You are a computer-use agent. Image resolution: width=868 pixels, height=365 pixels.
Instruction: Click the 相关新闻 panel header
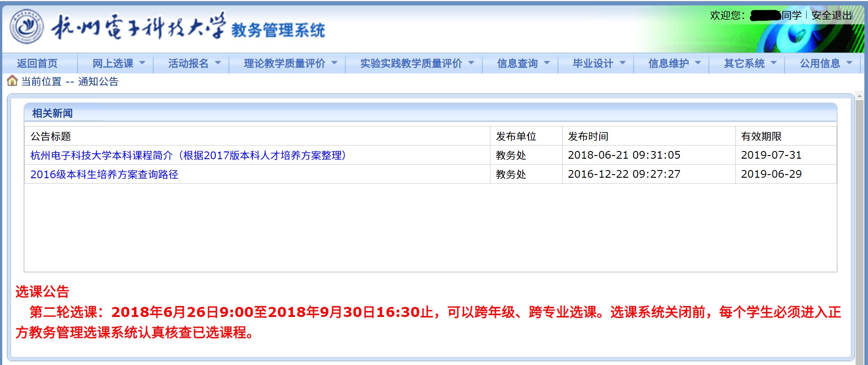52,113
